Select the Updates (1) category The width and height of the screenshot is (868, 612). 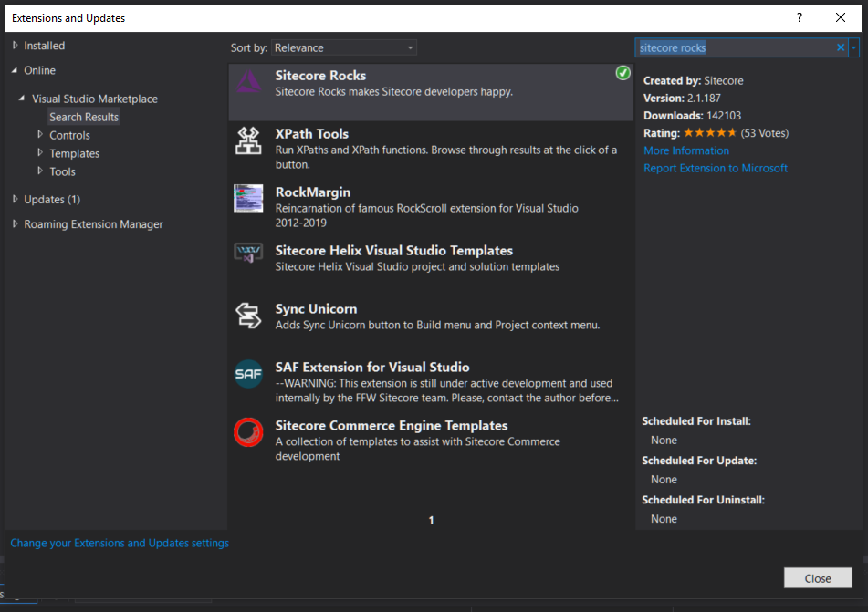tap(52, 199)
